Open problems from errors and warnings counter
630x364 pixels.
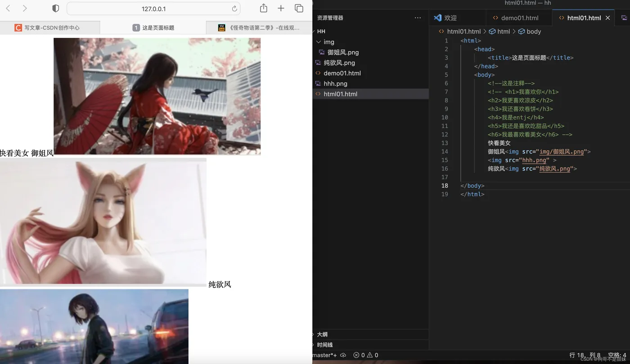tap(366, 355)
